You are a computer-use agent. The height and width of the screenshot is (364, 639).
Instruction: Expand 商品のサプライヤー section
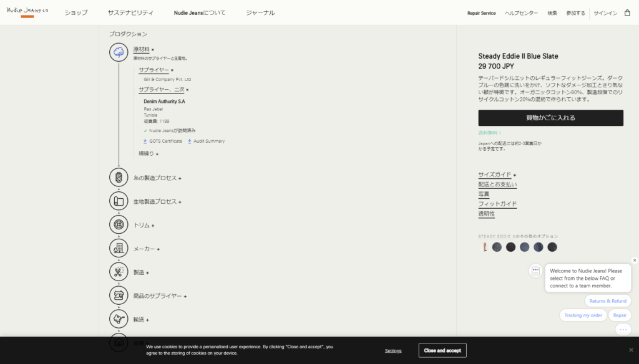(x=160, y=296)
